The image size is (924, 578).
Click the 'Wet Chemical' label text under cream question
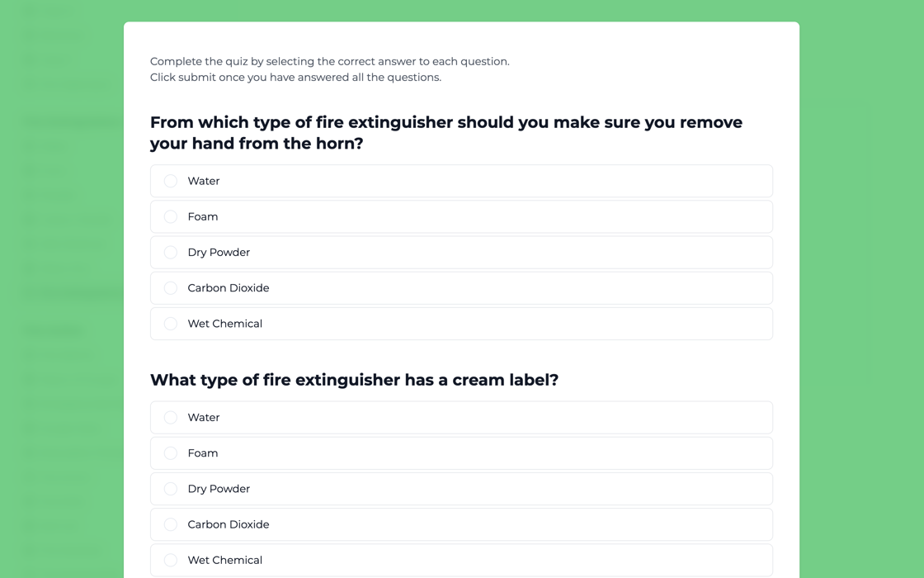[225, 560]
